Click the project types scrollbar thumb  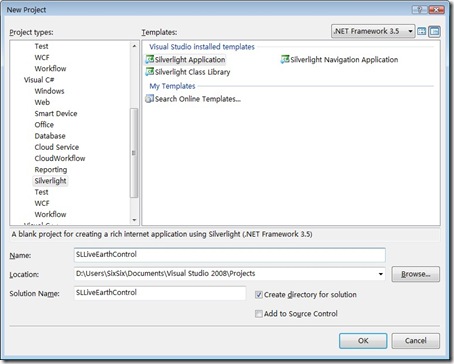tap(134, 153)
